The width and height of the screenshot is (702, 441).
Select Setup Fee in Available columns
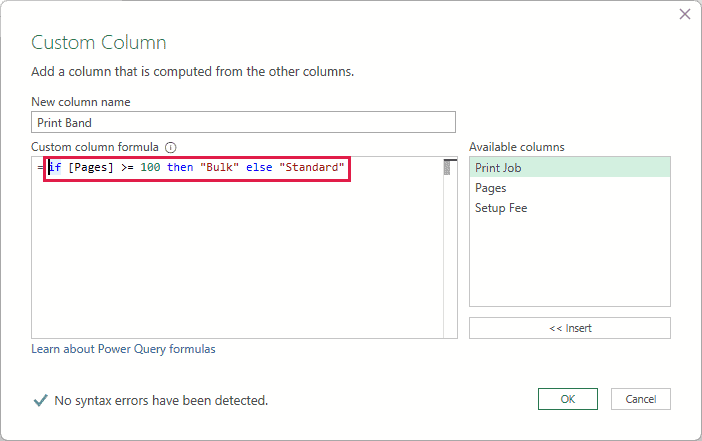pos(569,208)
